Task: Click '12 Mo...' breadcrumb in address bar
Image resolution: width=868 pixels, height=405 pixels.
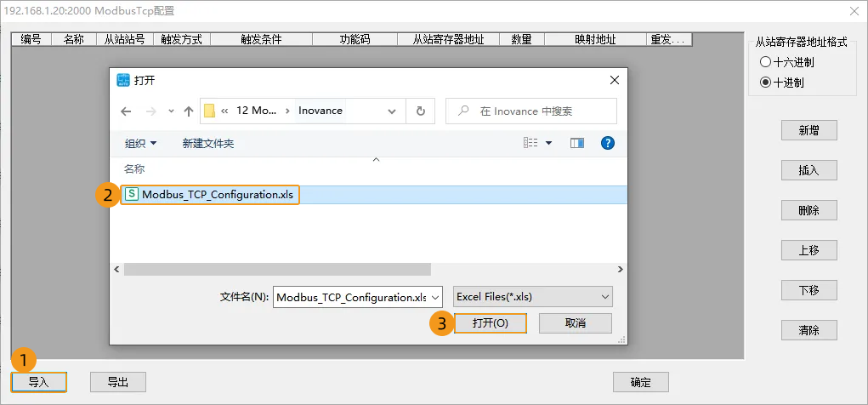Action: coord(256,111)
